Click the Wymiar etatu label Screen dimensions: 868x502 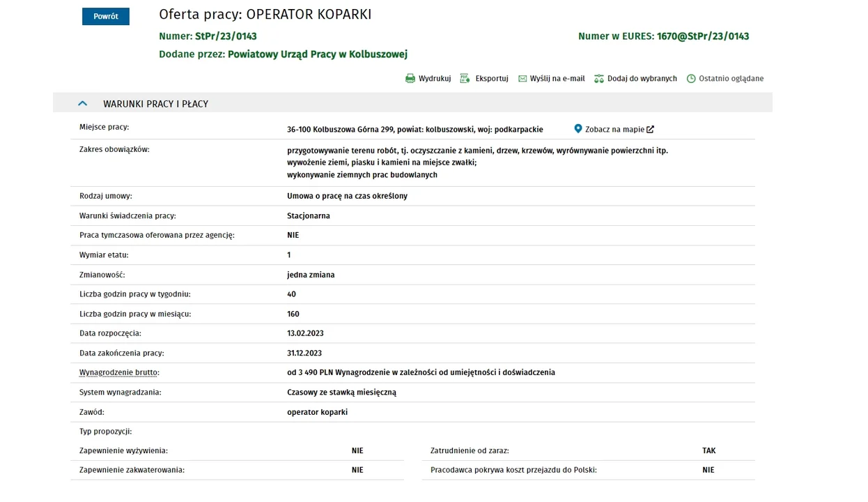(104, 255)
